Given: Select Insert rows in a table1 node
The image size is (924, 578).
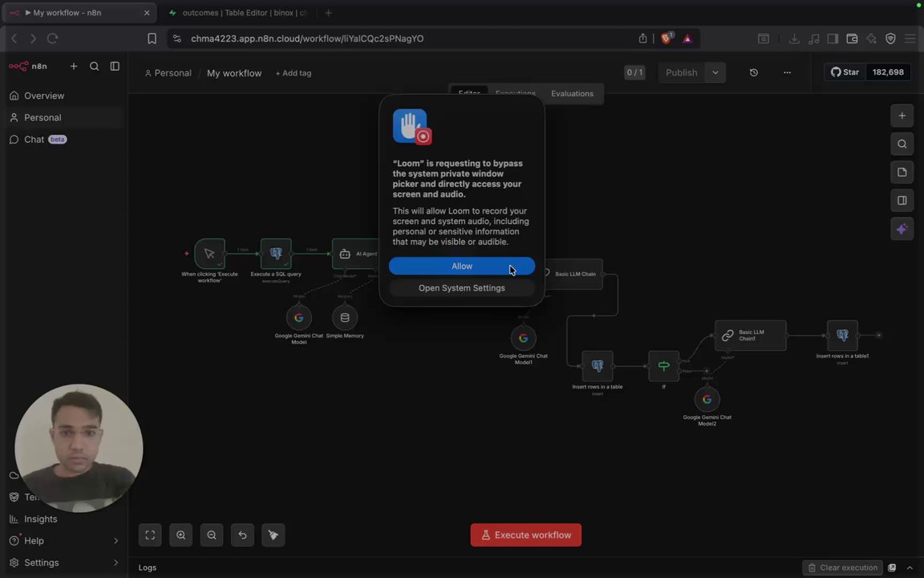Looking at the screenshot, I should point(842,335).
